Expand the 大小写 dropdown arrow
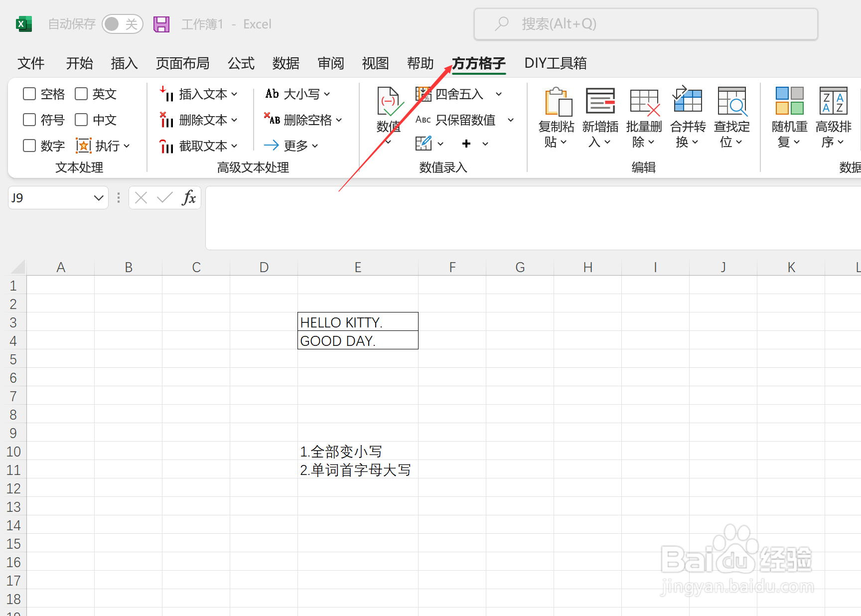The image size is (861, 616). pyautogui.click(x=327, y=94)
